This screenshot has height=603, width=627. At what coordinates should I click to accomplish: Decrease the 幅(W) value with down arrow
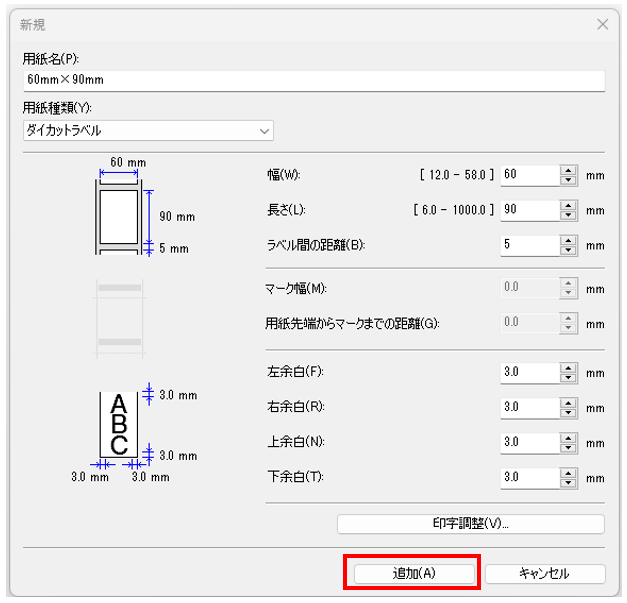[569, 180]
